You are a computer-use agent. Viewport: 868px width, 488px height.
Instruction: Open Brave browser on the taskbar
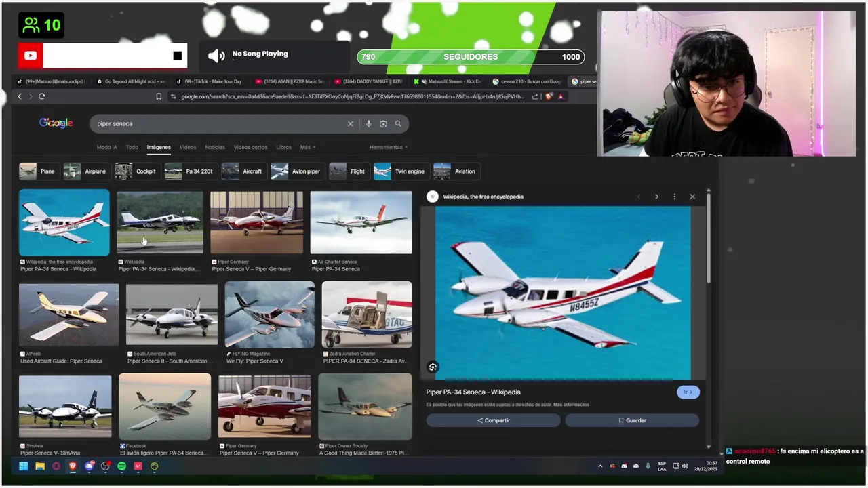coord(73,466)
